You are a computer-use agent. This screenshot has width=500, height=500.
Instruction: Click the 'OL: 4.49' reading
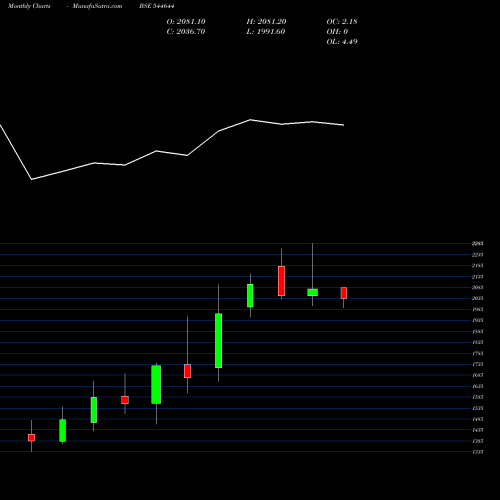click(x=342, y=42)
